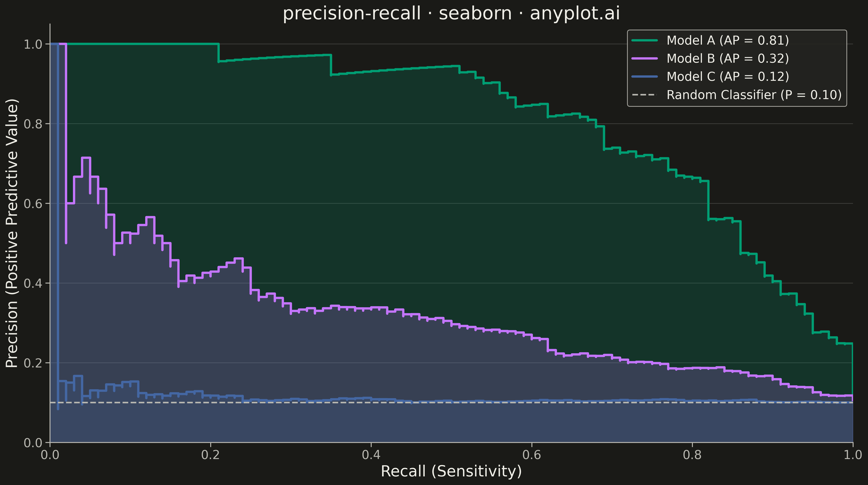
Task: Select the Model B (AP = 0.32) legend label
Action: point(728,59)
